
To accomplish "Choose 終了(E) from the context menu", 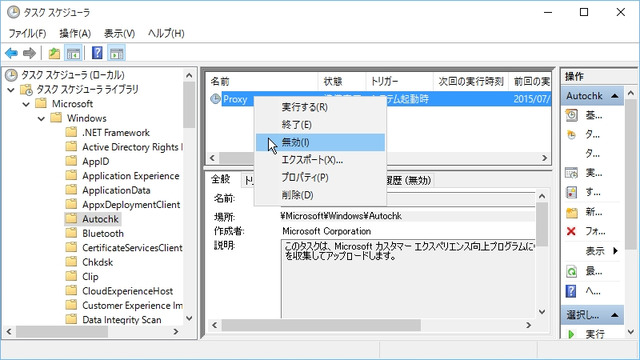I will click(x=320, y=124).
